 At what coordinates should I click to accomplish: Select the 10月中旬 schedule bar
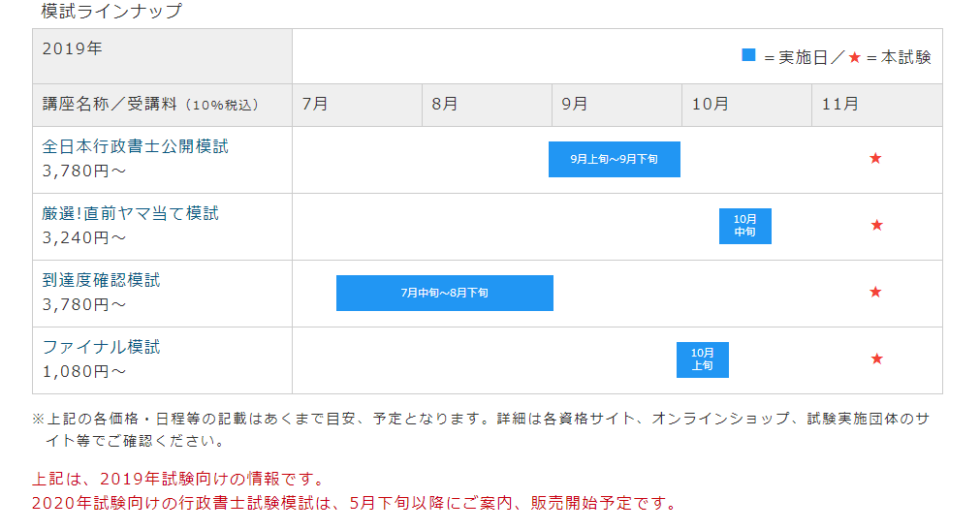(x=744, y=226)
